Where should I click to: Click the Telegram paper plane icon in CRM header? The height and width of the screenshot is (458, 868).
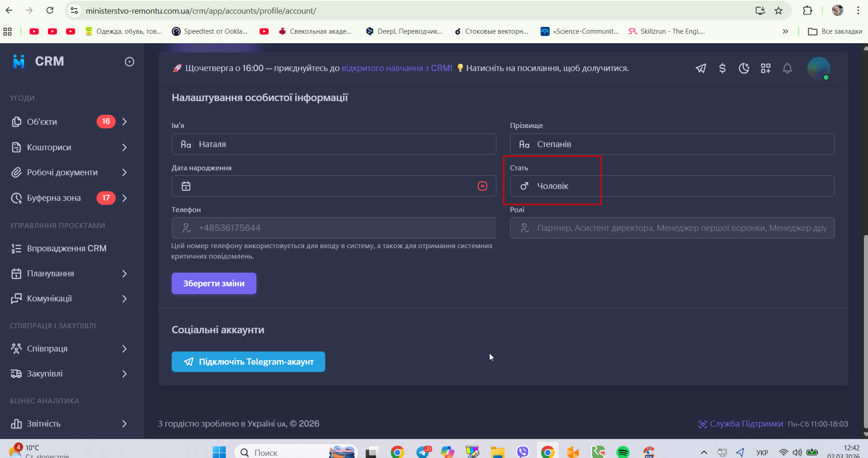tap(701, 68)
